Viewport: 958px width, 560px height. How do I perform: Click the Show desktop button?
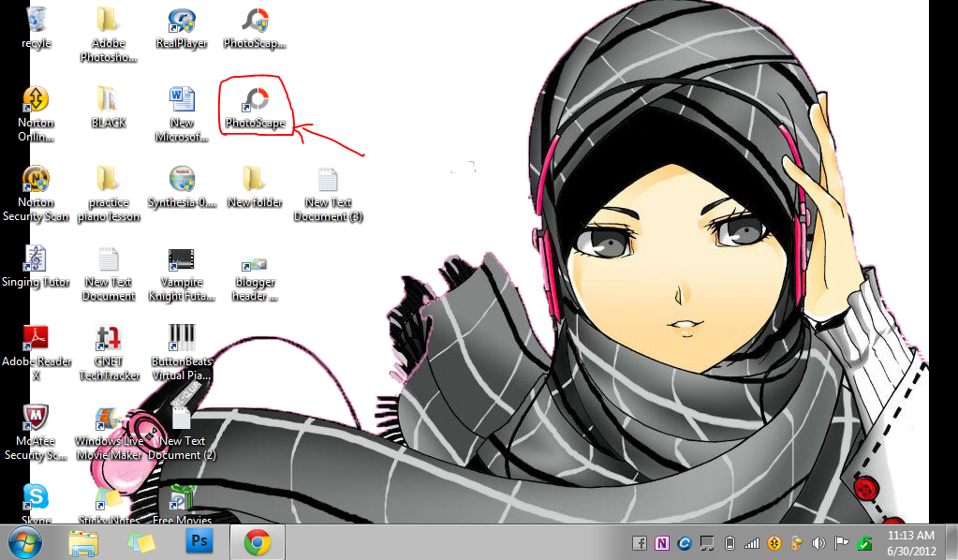click(x=951, y=542)
